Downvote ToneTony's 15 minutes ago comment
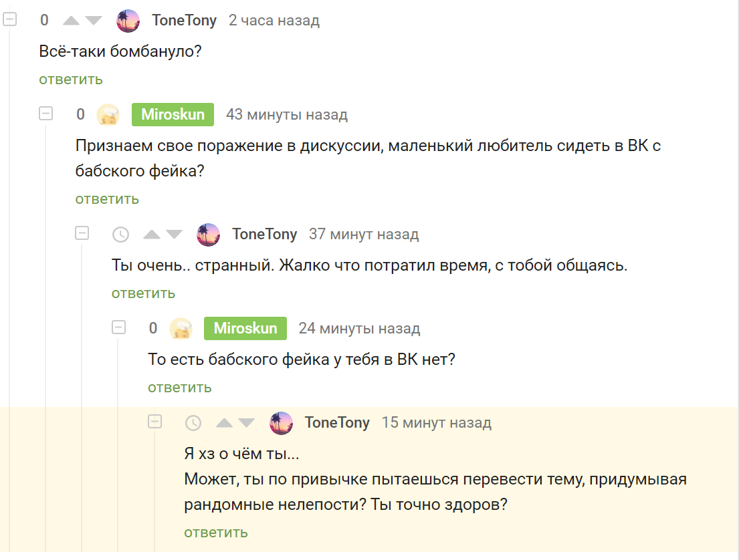 click(247, 423)
